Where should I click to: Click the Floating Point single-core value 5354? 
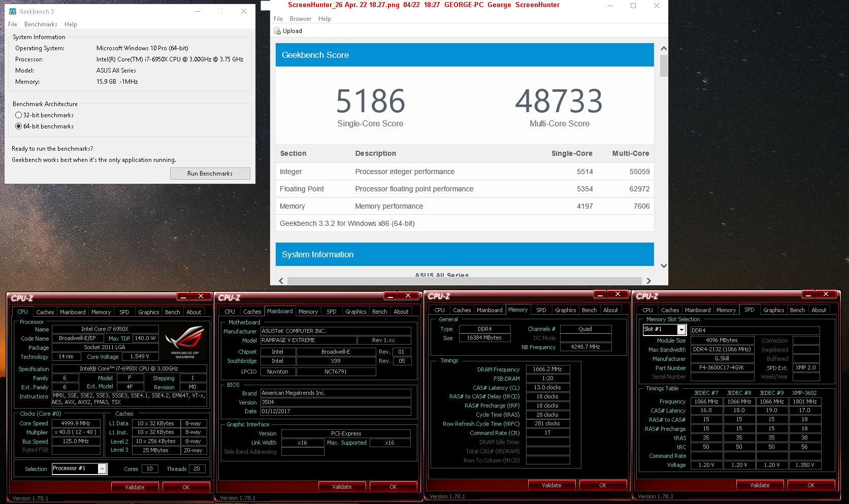[x=584, y=189]
